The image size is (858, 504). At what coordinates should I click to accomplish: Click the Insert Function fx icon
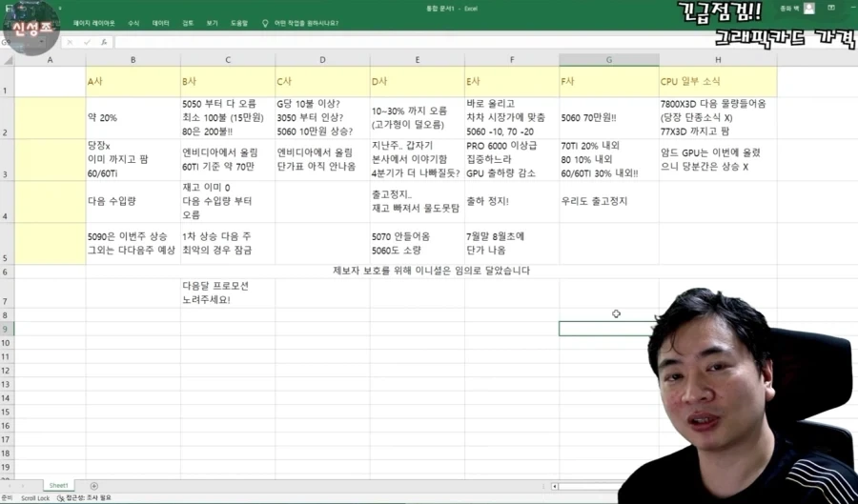coord(104,42)
